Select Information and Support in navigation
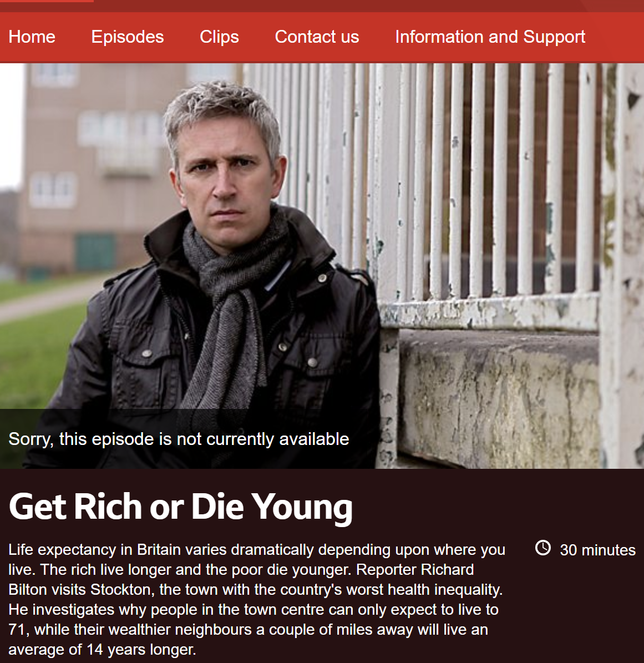 [x=490, y=37]
